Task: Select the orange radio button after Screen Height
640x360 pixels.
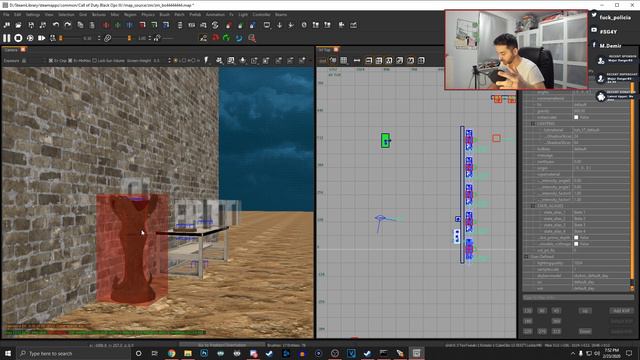Action: (175, 61)
